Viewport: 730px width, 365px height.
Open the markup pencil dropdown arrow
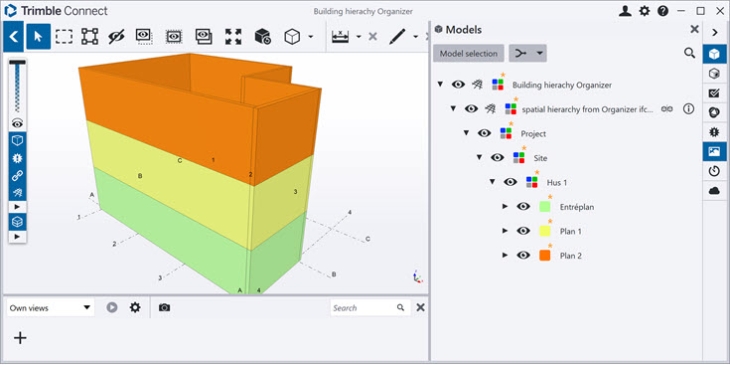coord(416,37)
